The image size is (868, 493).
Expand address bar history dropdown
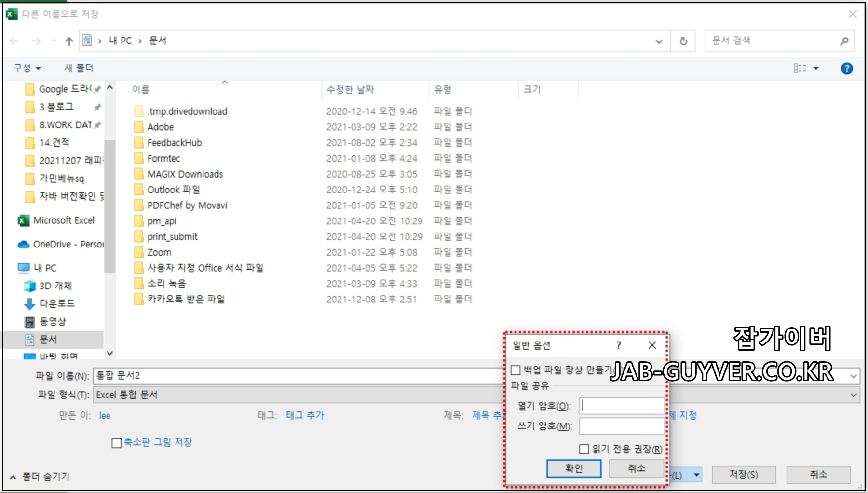(659, 41)
